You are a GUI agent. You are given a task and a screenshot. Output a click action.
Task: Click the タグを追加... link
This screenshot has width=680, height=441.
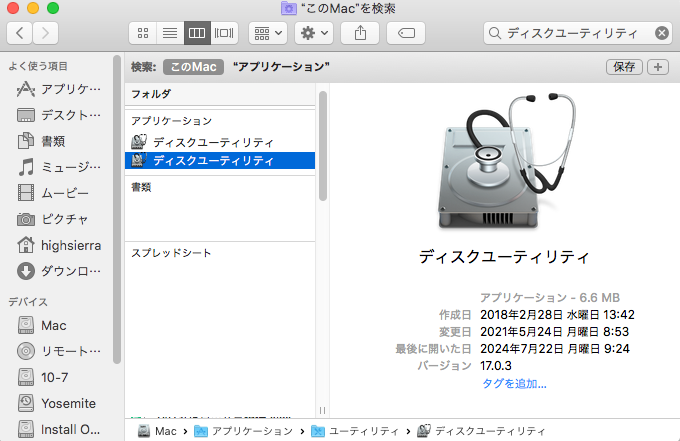click(514, 384)
